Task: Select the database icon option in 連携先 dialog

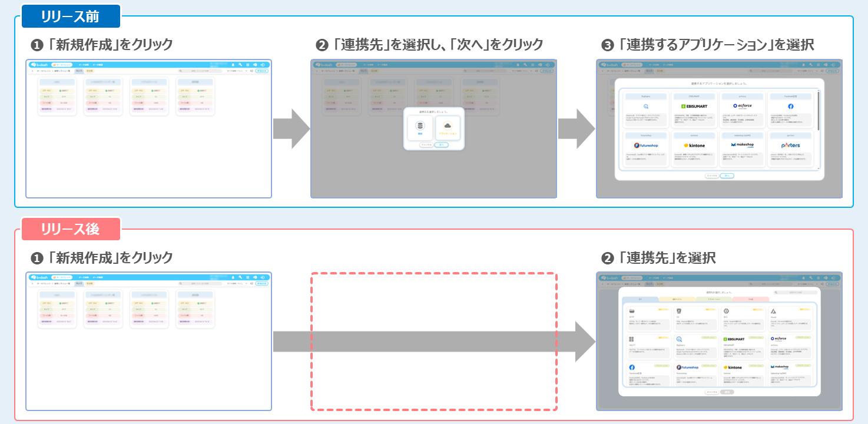Action: [x=420, y=128]
